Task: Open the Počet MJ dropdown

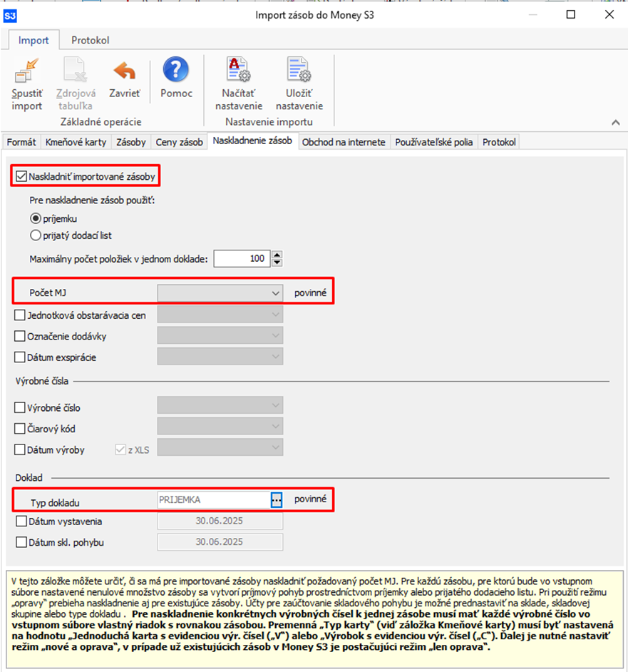Action: pos(220,293)
